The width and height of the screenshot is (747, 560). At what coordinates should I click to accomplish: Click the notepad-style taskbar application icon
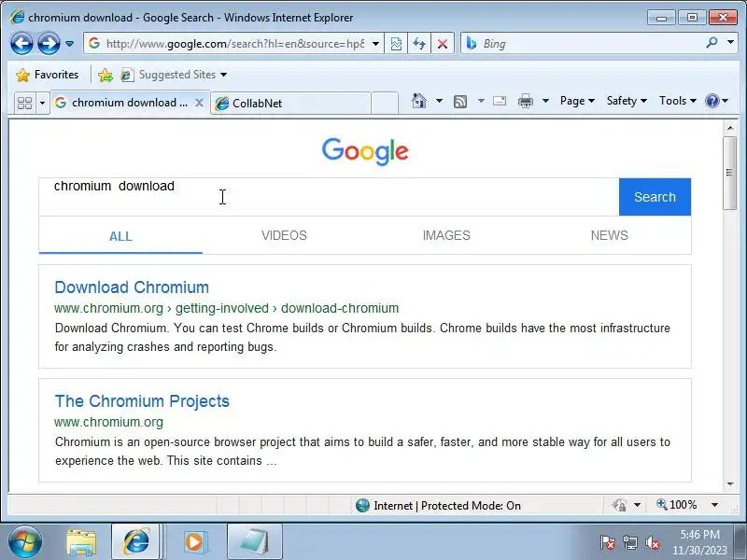pos(254,542)
